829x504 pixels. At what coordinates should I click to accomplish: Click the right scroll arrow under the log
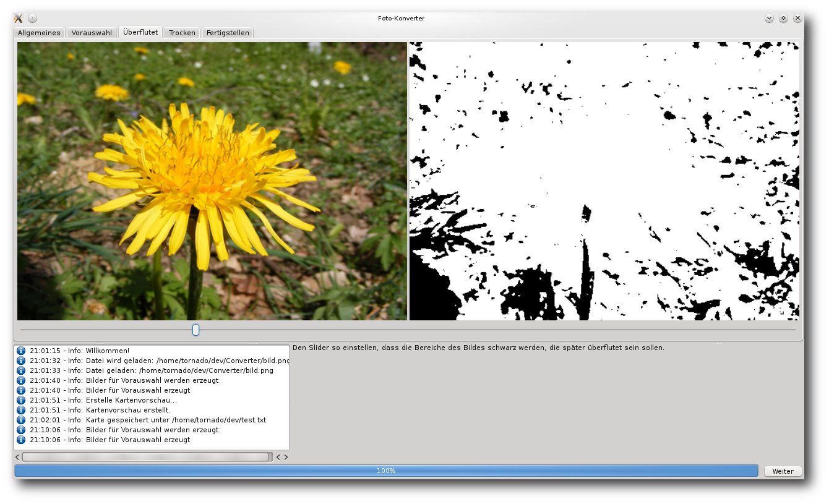pos(286,457)
